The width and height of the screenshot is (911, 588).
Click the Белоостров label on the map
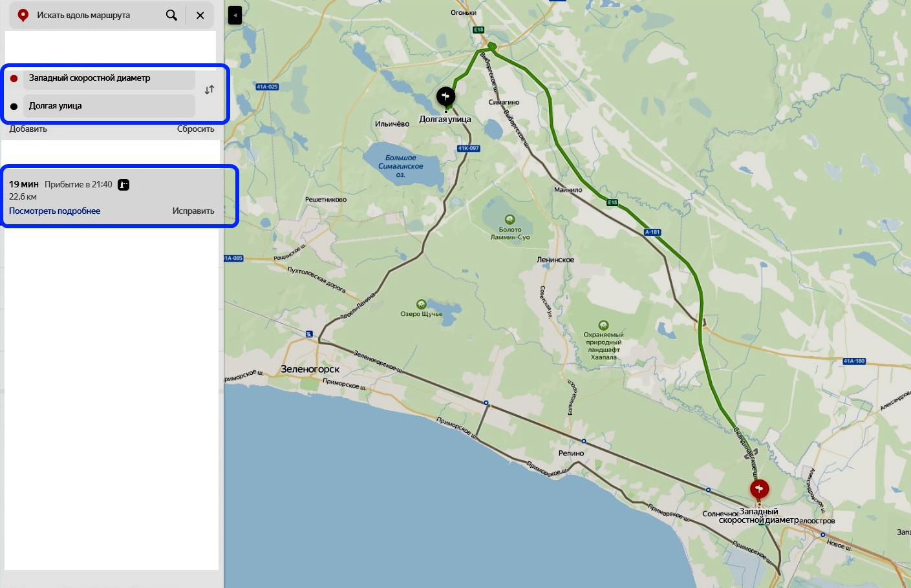coord(817,521)
